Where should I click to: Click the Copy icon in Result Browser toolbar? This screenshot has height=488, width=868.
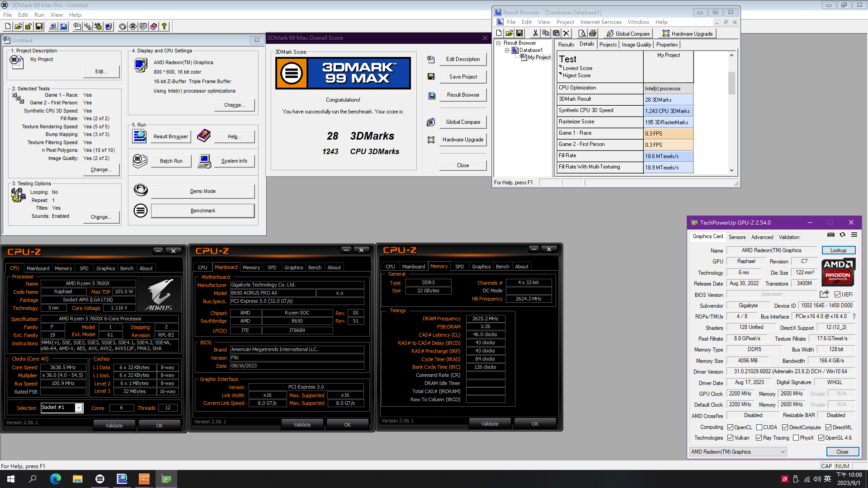pyautogui.click(x=546, y=33)
